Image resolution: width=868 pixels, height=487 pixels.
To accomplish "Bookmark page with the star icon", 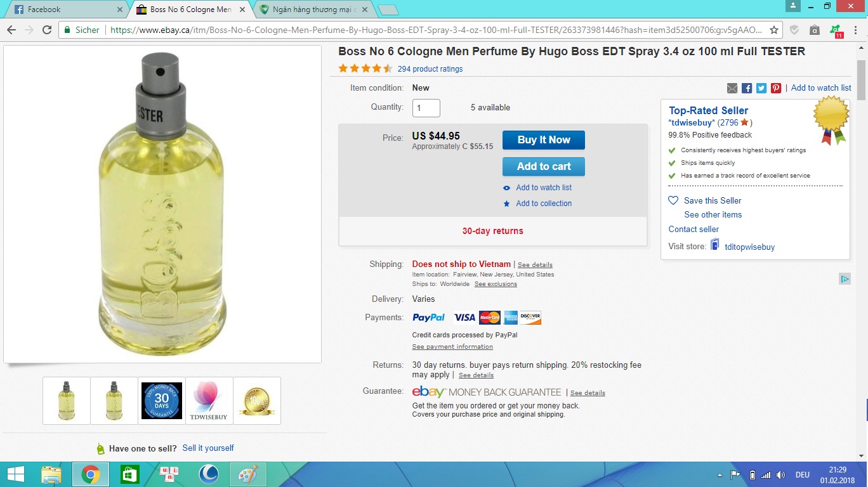I will click(x=774, y=30).
